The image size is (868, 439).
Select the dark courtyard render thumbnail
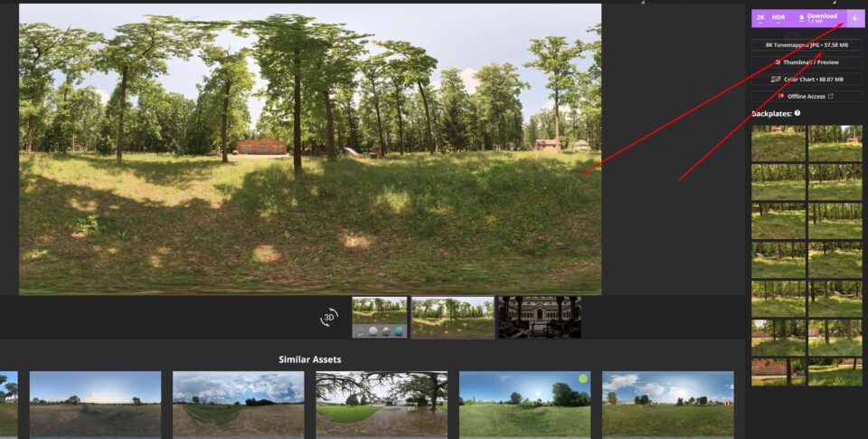[539, 318]
